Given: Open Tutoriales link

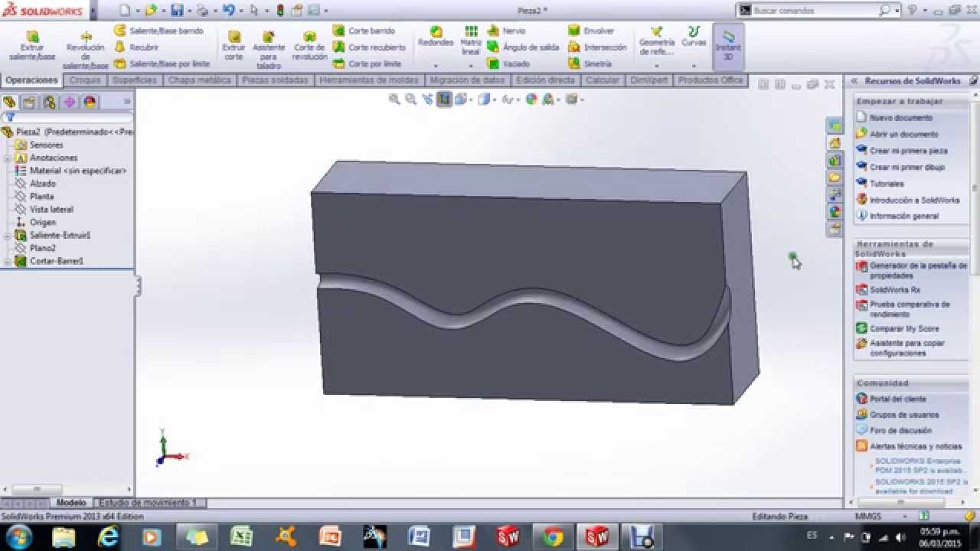Looking at the screenshot, I should [x=886, y=184].
